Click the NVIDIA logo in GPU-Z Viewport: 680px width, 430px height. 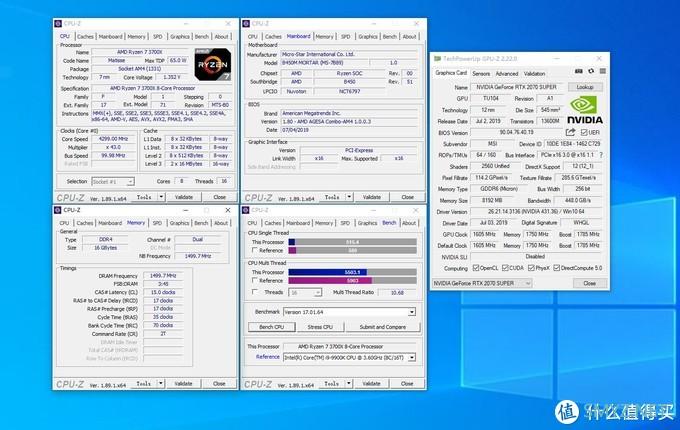tap(585, 110)
